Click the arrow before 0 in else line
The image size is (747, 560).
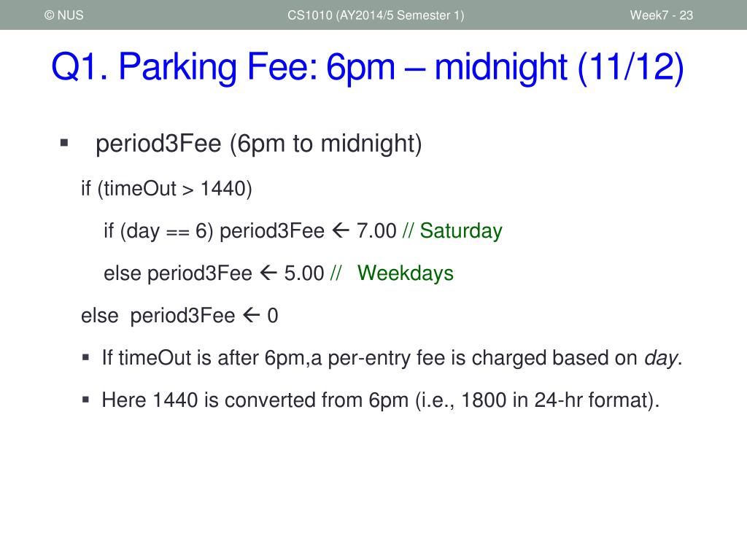click(x=251, y=315)
